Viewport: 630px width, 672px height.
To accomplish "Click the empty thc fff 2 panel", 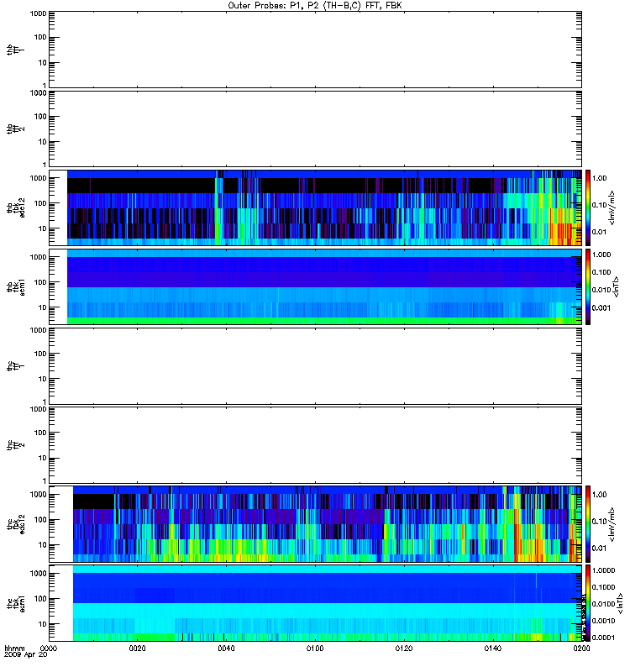I will [315, 445].
